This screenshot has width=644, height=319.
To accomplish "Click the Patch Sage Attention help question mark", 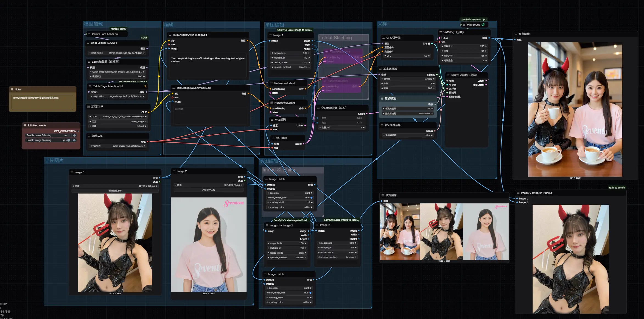I will (x=145, y=86).
